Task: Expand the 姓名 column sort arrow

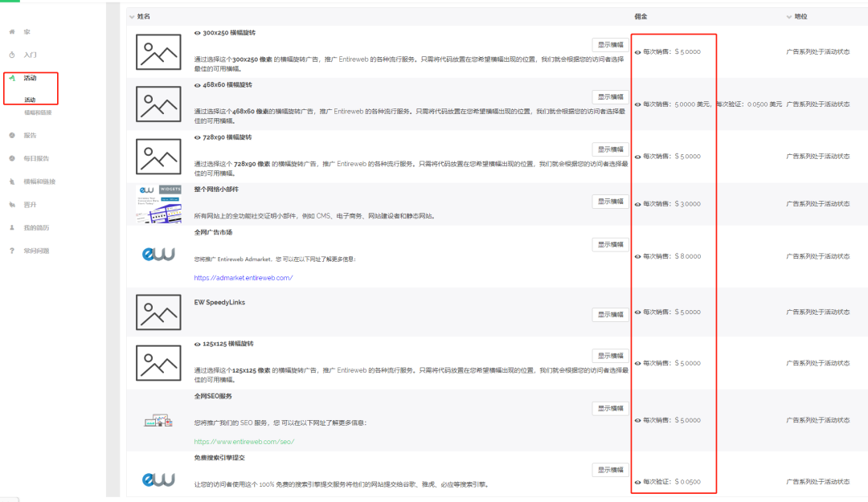Action: [x=133, y=15]
